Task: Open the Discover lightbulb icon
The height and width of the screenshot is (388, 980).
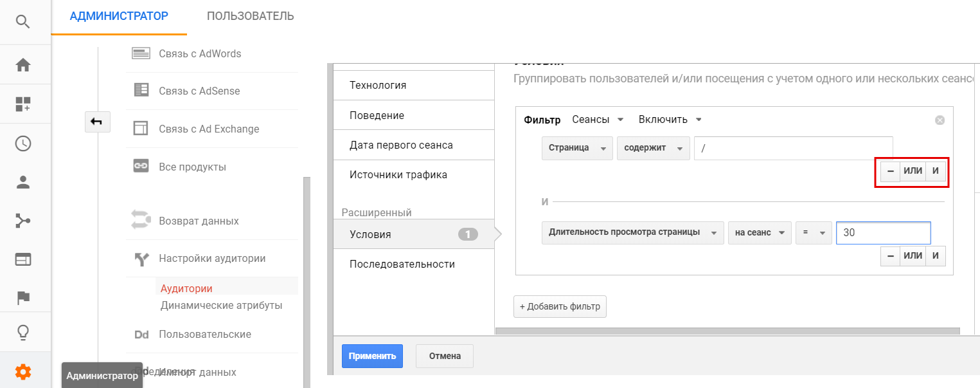Action: click(23, 333)
